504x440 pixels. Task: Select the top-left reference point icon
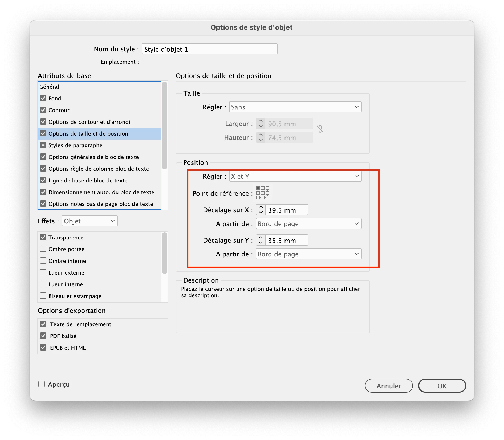[x=258, y=188]
